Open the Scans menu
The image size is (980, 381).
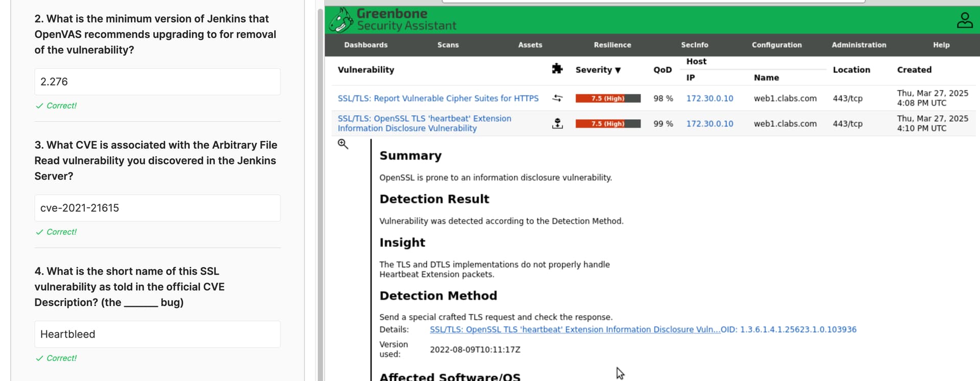pos(448,45)
